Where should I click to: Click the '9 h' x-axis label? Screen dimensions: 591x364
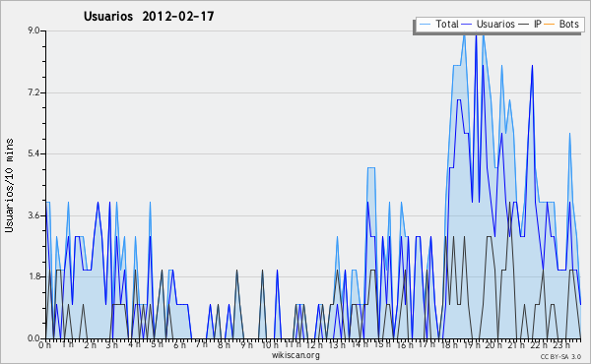click(x=246, y=345)
